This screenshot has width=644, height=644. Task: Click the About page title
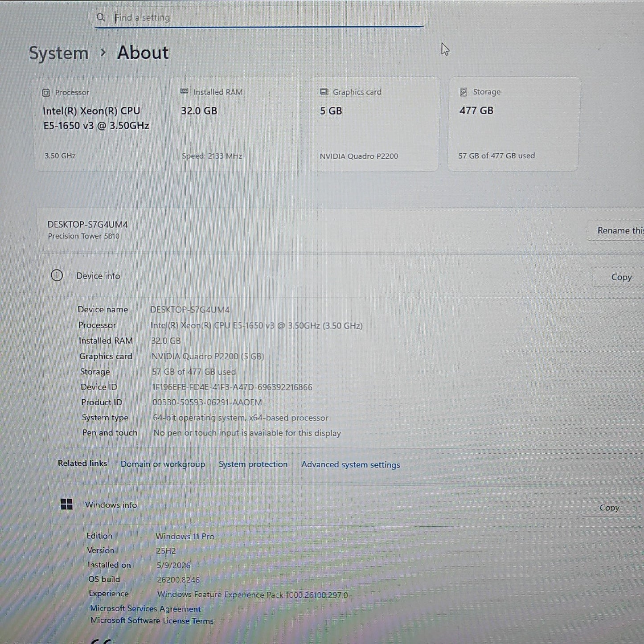click(x=143, y=53)
